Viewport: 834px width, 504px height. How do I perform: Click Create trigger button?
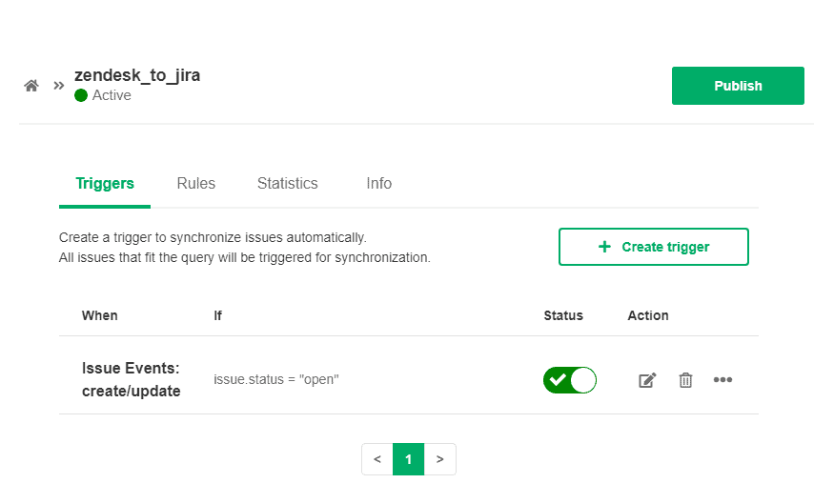654,247
